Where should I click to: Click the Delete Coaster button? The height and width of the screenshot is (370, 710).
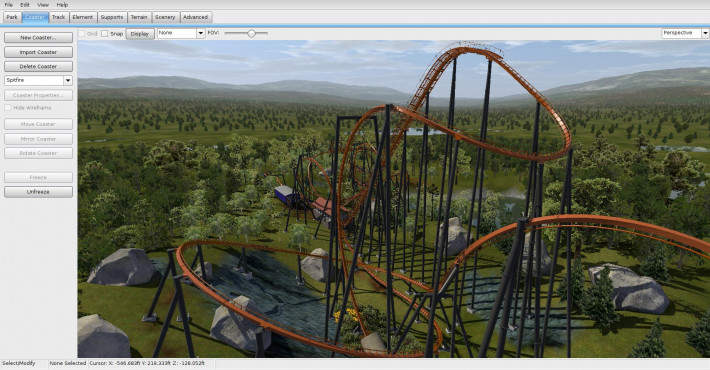coord(38,67)
